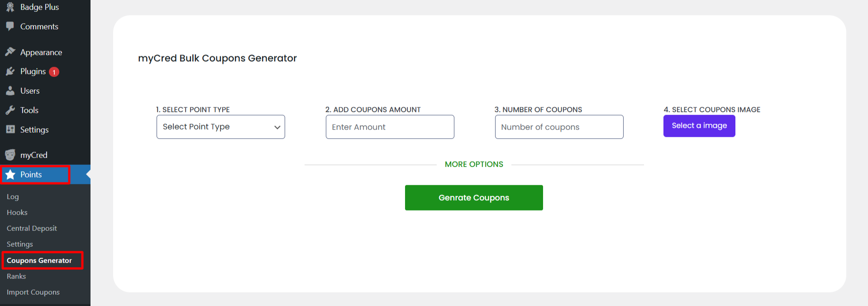The width and height of the screenshot is (868, 306).
Task: Focus the Enter Amount input field
Action: 390,127
